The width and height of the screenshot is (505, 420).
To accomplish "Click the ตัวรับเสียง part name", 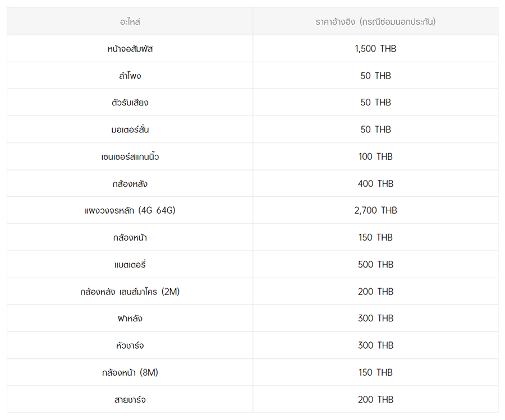I will [x=130, y=103].
